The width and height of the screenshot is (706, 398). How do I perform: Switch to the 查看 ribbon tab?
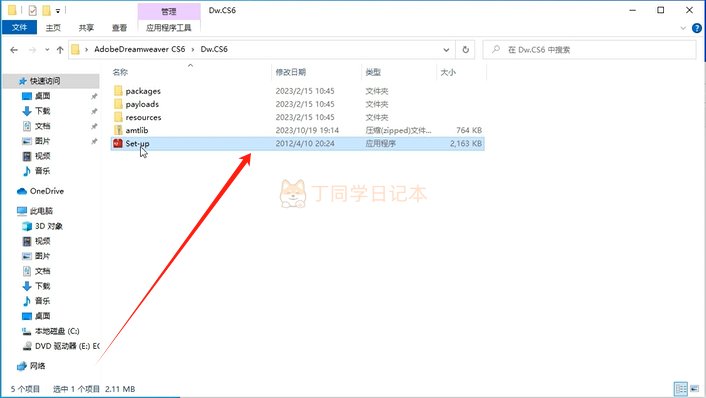[x=119, y=27]
